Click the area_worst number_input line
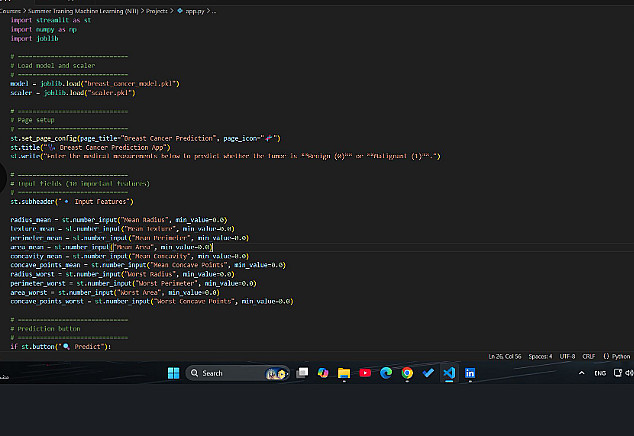This screenshot has height=436, width=634. 115,292
